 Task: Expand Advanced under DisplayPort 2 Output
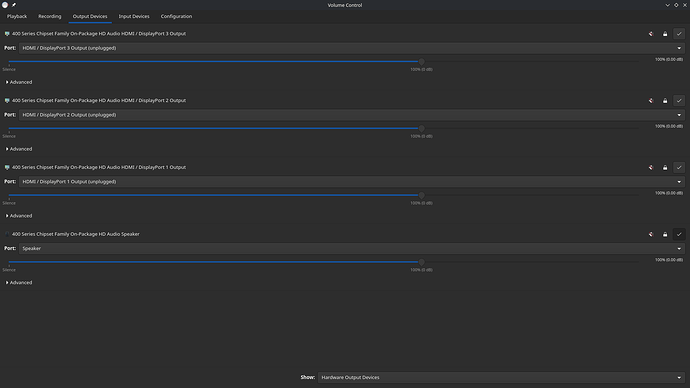point(19,149)
